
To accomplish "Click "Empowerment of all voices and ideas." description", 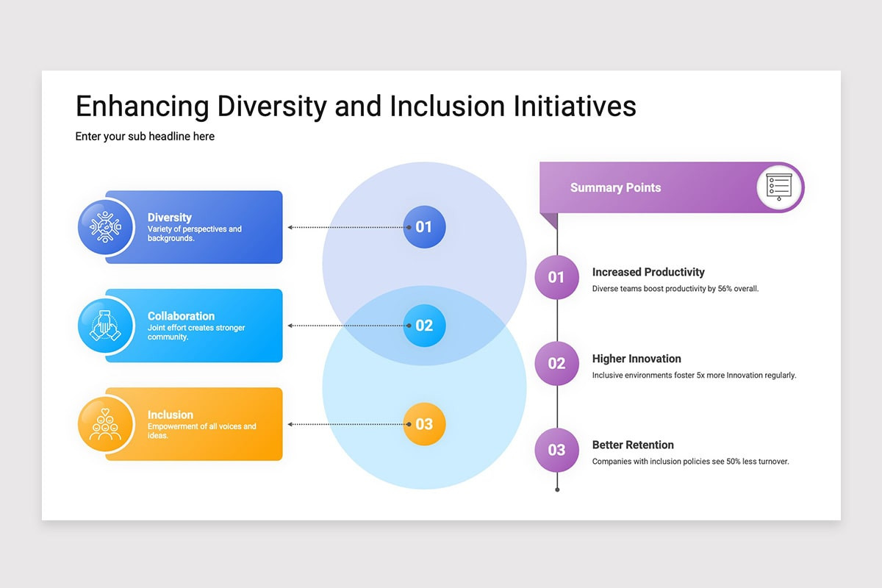I will [202, 431].
